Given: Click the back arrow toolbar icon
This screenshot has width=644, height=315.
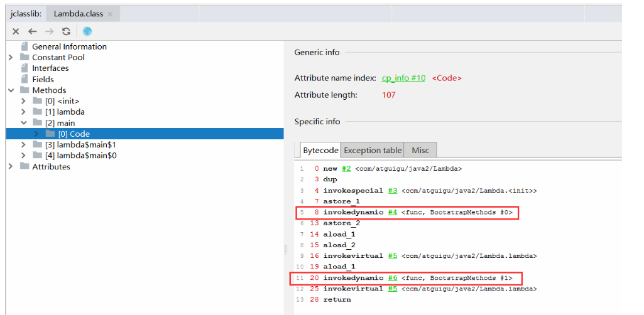Looking at the screenshot, I should 33,31.
